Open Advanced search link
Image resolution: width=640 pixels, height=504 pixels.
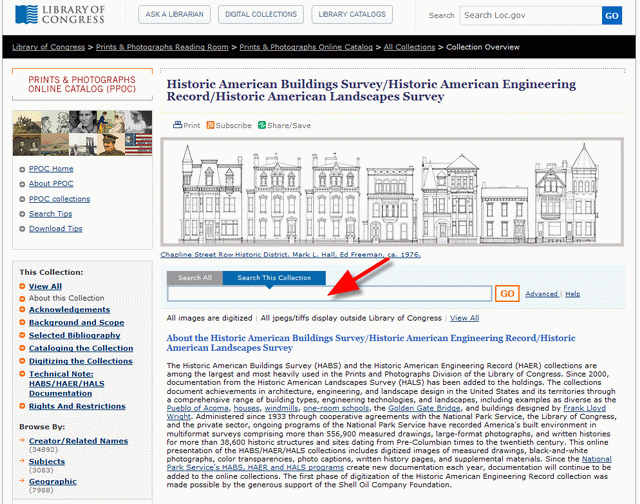(x=542, y=294)
